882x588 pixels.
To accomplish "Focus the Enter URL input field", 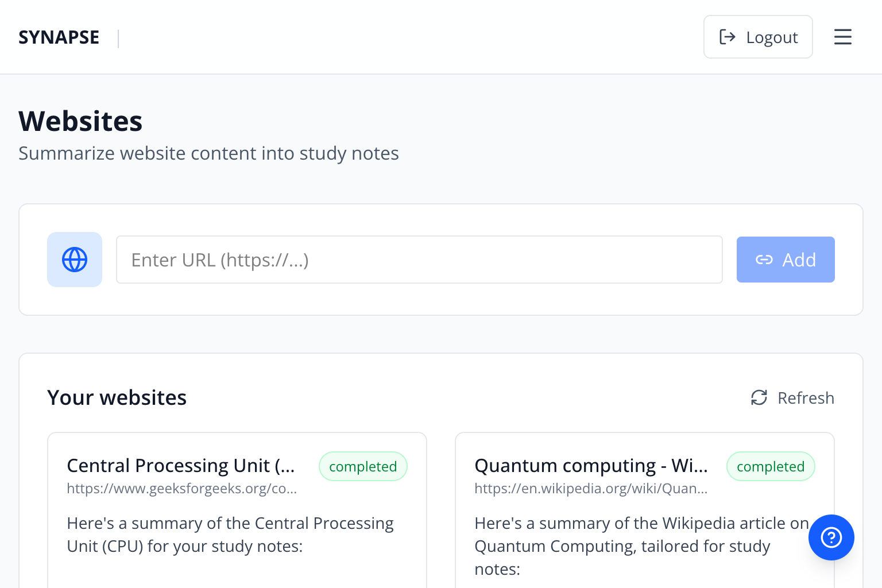I will click(x=419, y=260).
